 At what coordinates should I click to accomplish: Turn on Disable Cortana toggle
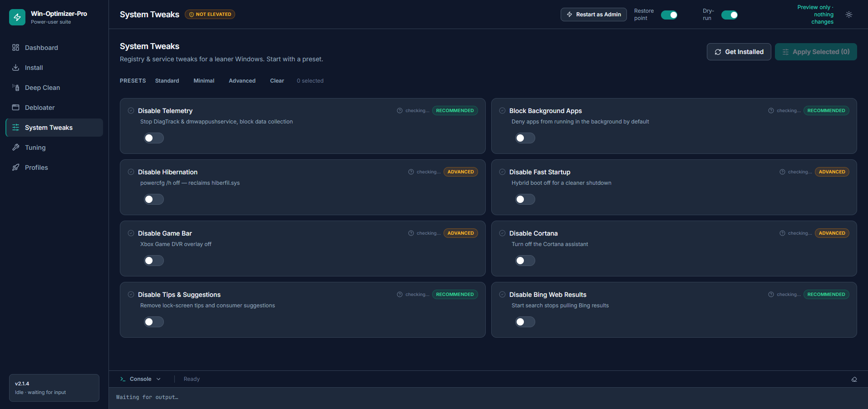[525, 261]
